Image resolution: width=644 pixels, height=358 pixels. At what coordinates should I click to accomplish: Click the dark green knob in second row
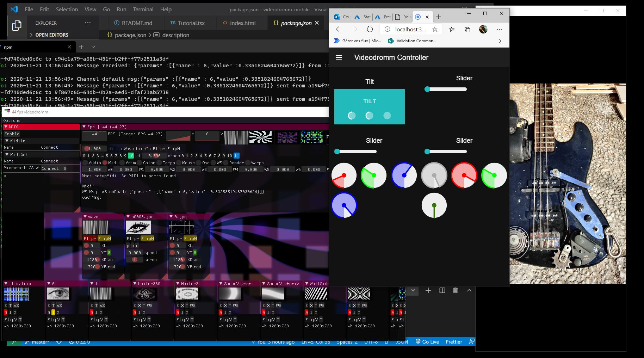(434, 205)
